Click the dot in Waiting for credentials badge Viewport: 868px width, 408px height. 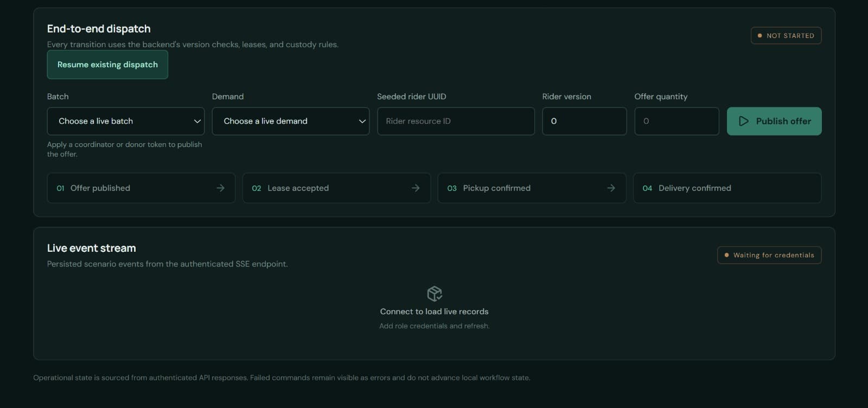pos(726,255)
